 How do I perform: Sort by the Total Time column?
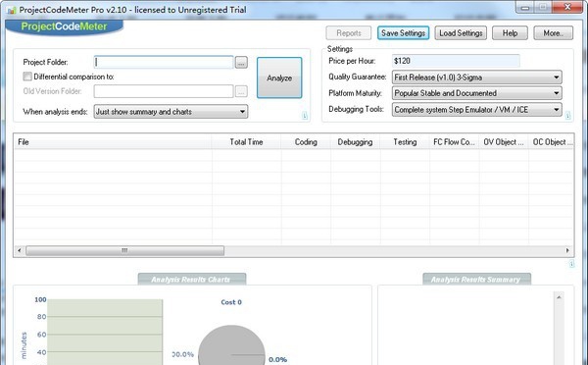pyautogui.click(x=246, y=142)
